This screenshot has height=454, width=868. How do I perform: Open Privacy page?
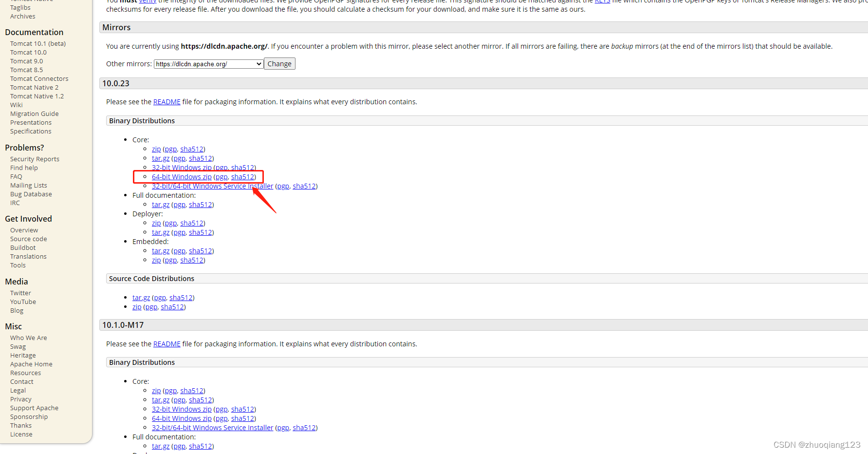click(21, 399)
